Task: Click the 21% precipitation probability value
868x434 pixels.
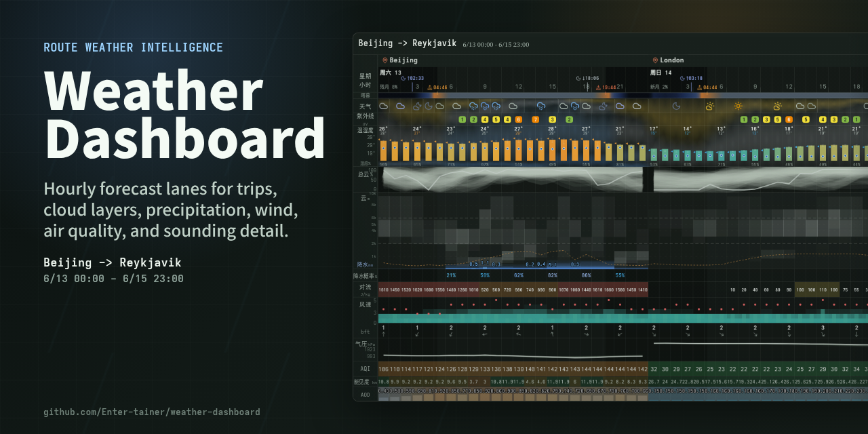Action: [451, 275]
